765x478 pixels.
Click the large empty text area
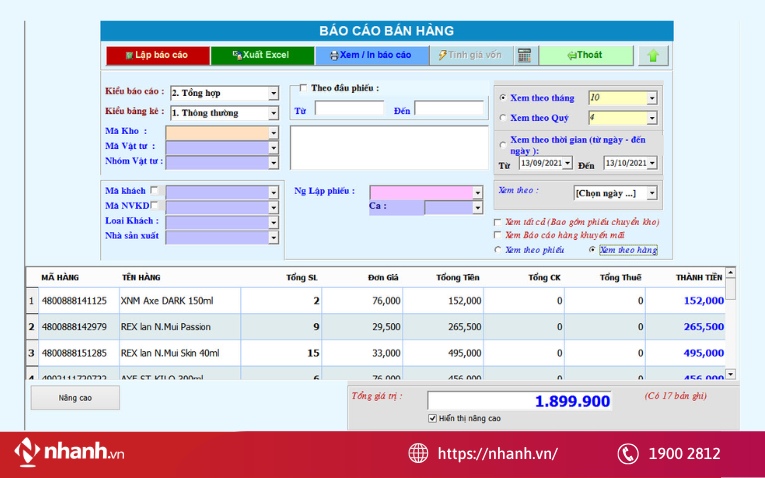389,148
